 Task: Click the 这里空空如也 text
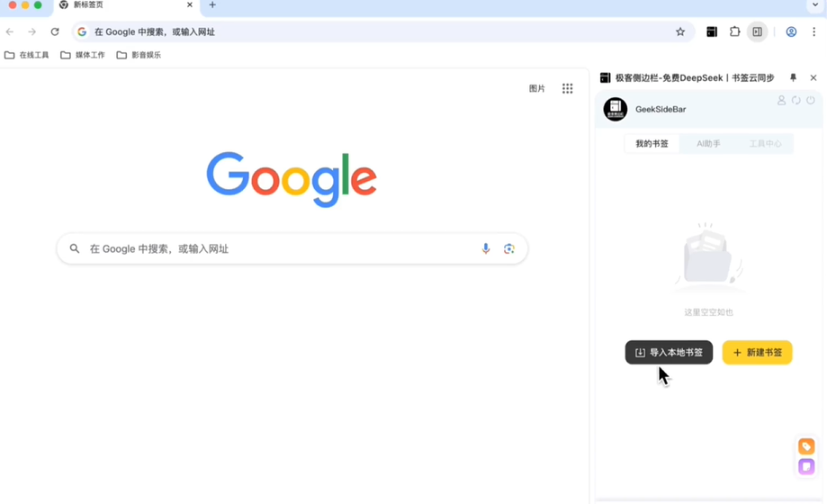[709, 312]
